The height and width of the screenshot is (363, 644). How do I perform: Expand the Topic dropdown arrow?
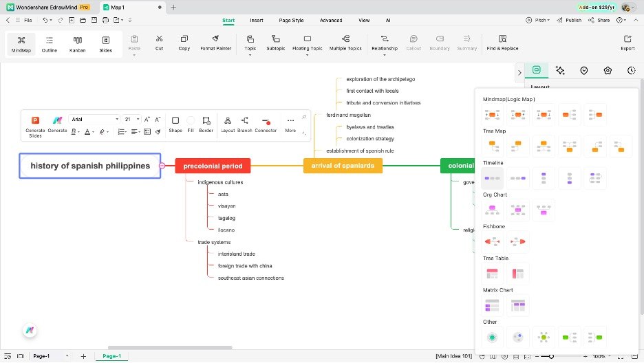[250, 55]
